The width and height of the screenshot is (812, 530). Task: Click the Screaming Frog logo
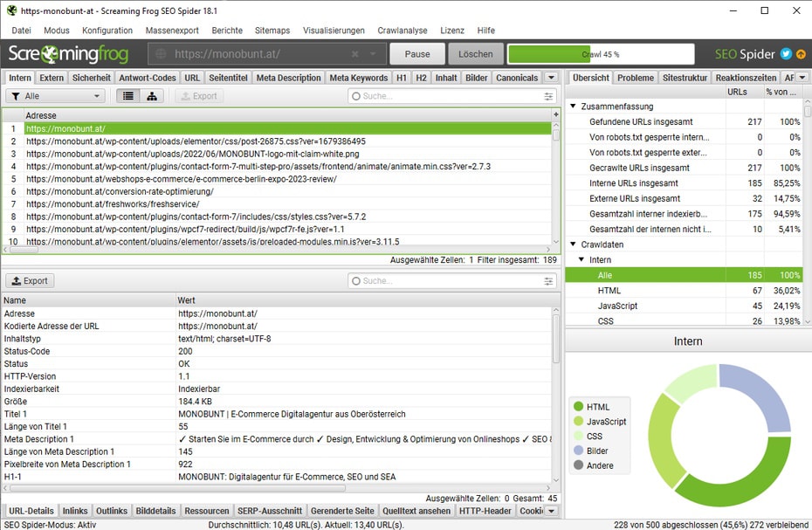click(x=68, y=54)
